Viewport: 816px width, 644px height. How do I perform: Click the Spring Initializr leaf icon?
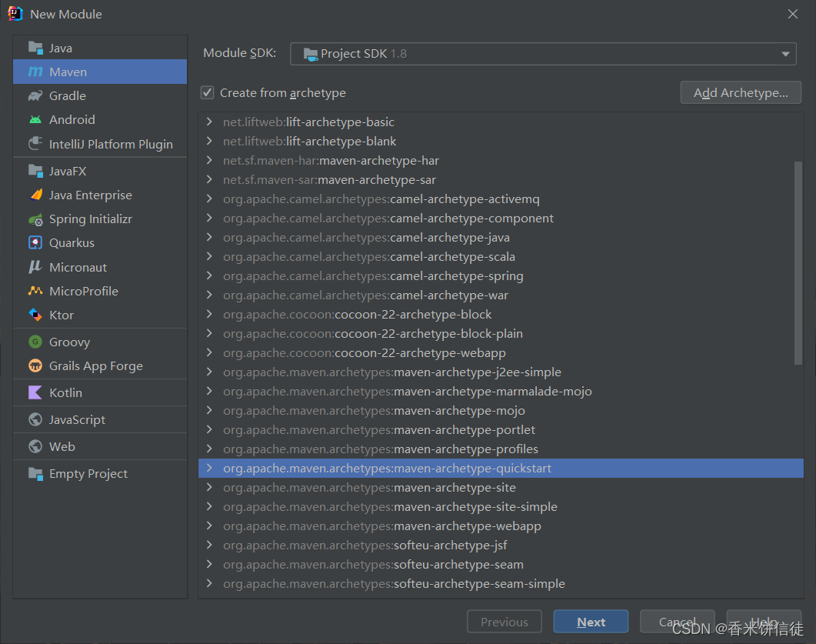35,219
